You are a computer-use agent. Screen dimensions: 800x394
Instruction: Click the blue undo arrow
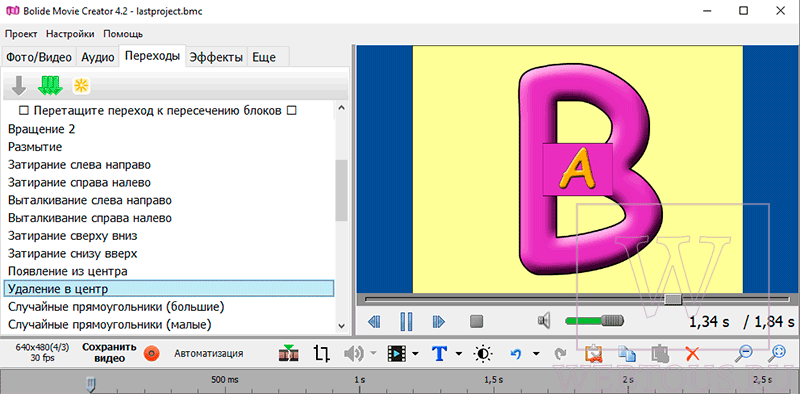(x=516, y=353)
